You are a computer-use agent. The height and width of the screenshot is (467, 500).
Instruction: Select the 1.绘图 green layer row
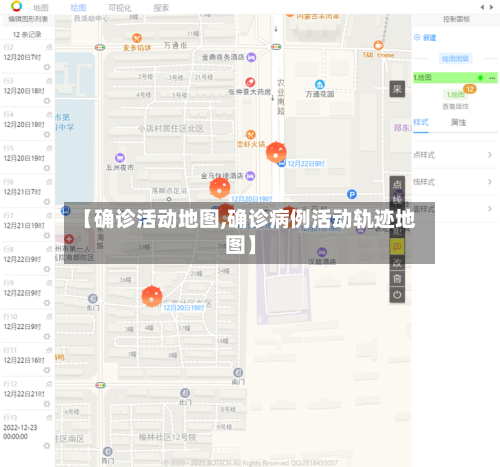(455, 78)
